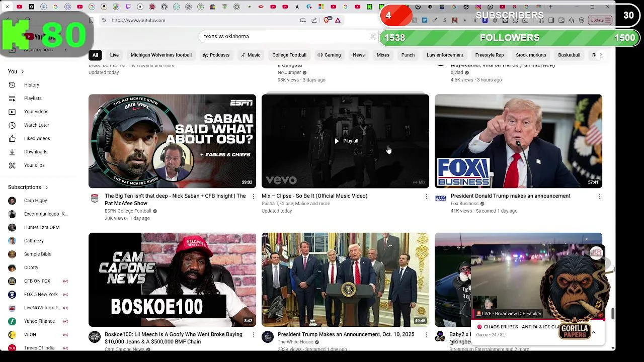Open WION subscription

[x=30, y=334]
